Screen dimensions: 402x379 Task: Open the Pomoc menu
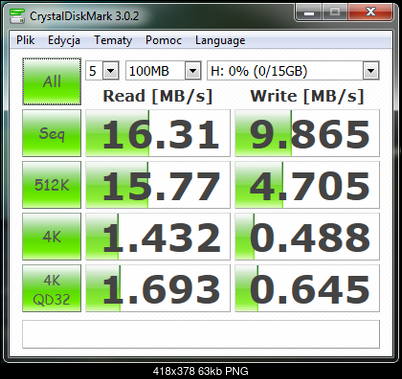pos(163,40)
